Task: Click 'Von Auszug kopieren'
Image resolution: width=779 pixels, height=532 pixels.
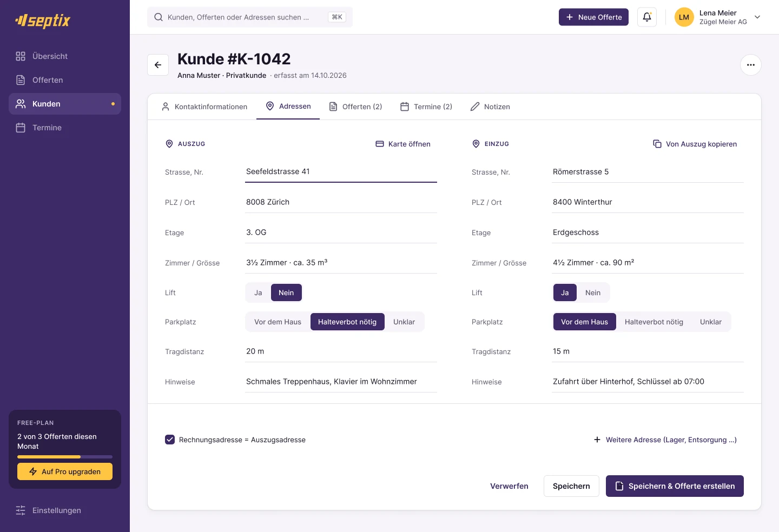Action: (695, 144)
